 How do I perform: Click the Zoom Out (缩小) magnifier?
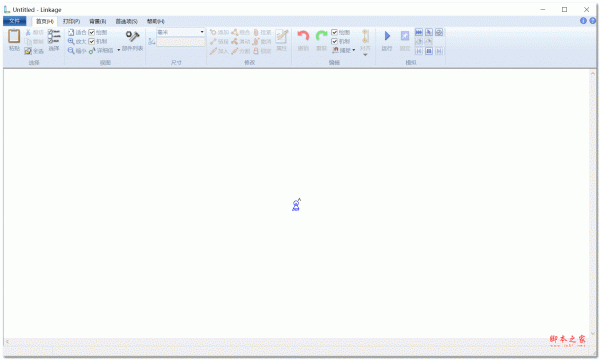(71, 50)
